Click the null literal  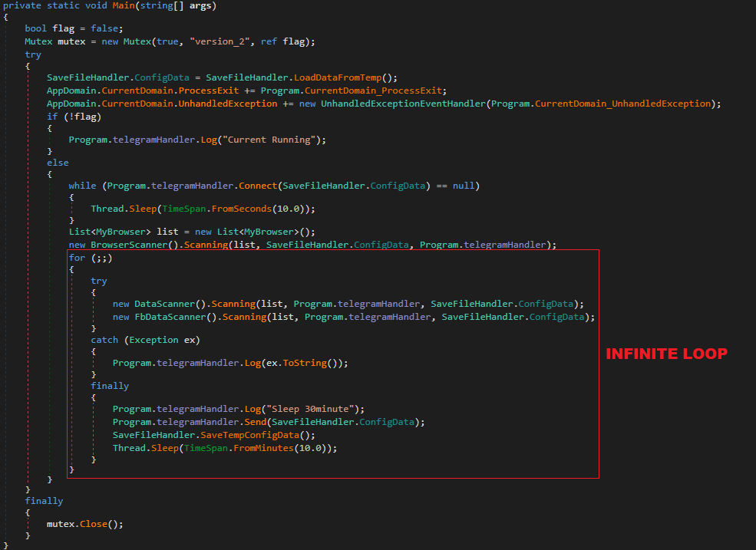tap(464, 186)
